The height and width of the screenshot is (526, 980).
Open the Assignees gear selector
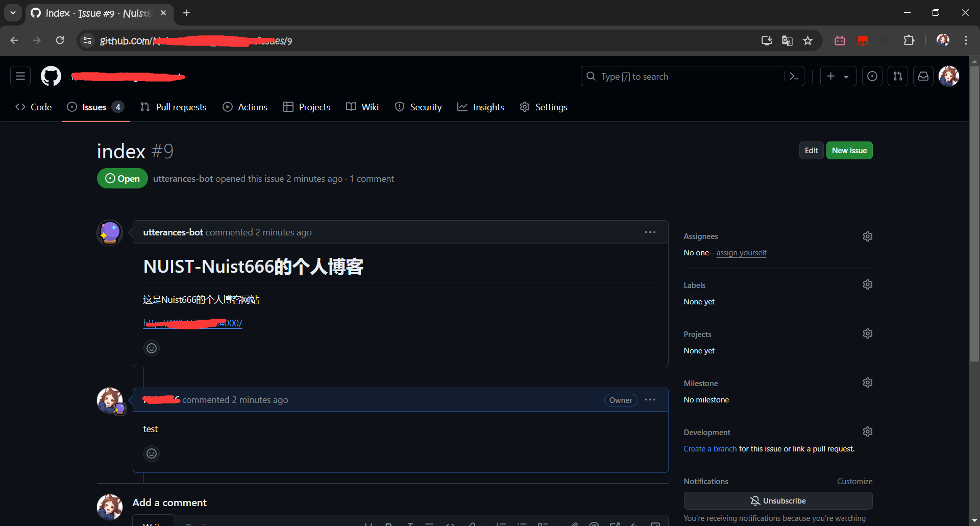(867, 236)
